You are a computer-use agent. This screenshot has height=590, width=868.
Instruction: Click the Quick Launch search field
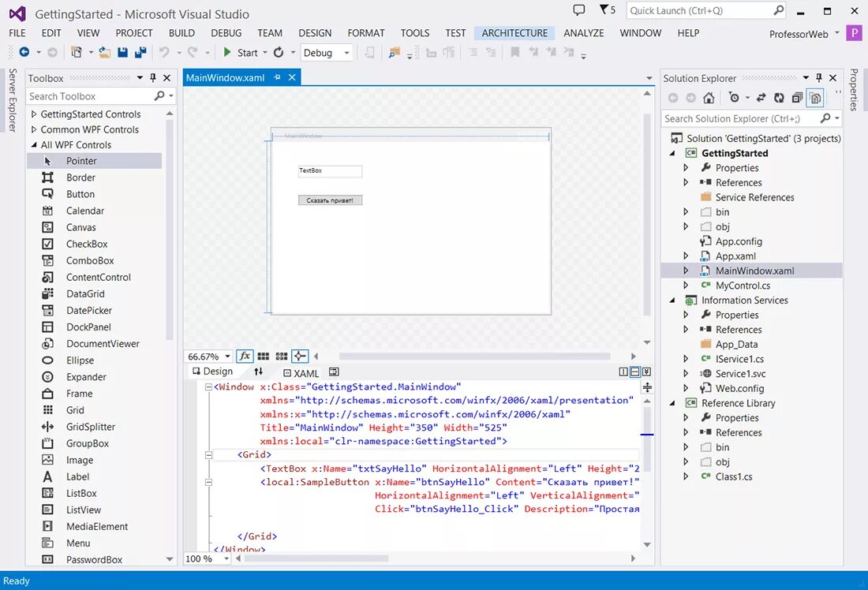coord(706,10)
